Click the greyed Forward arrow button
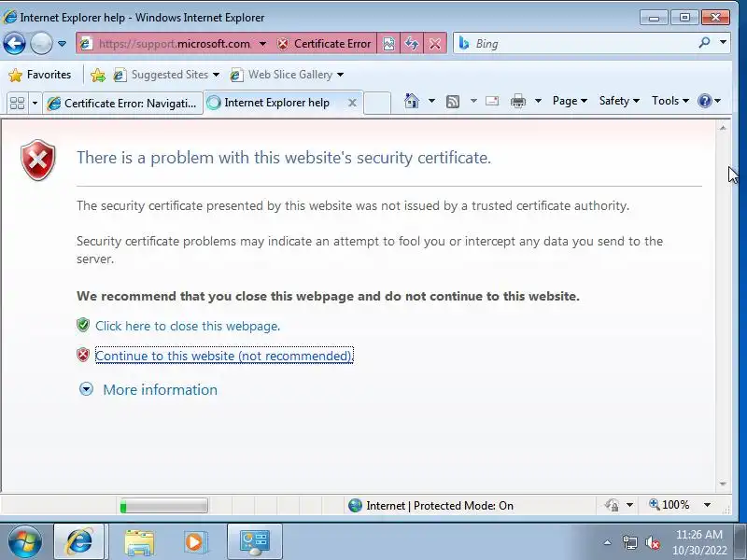The height and width of the screenshot is (560, 747). pyautogui.click(x=41, y=44)
